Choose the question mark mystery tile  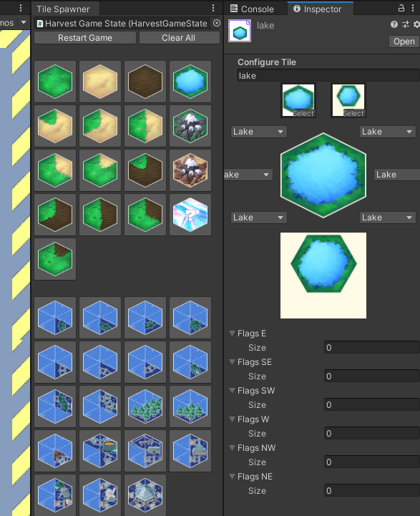(190, 215)
